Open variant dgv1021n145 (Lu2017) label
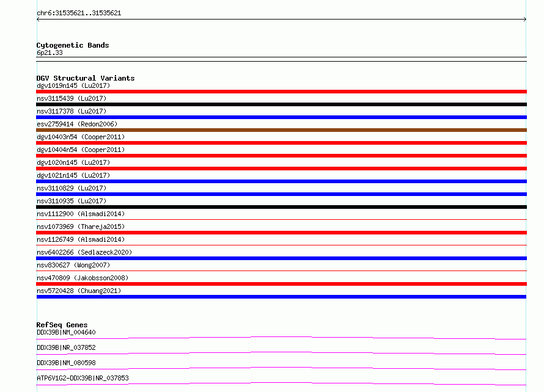The image size is (544, 392). click(73, 175)
